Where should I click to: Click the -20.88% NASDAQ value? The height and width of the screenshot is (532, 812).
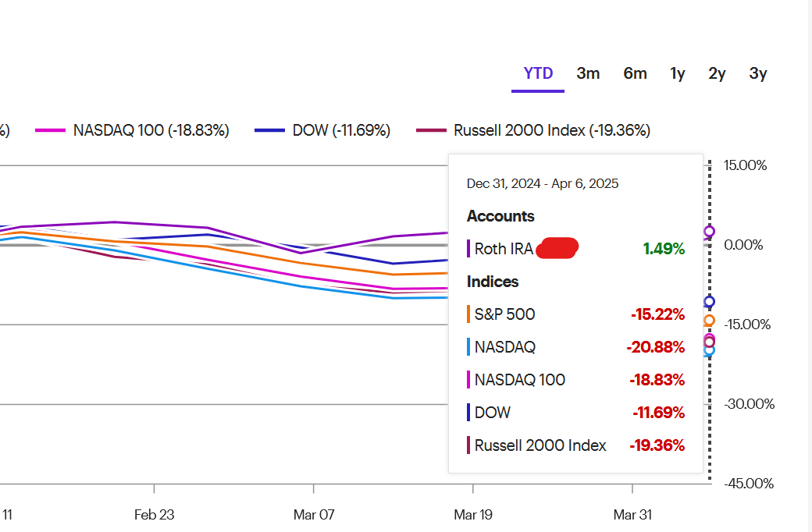pos(656,346)
